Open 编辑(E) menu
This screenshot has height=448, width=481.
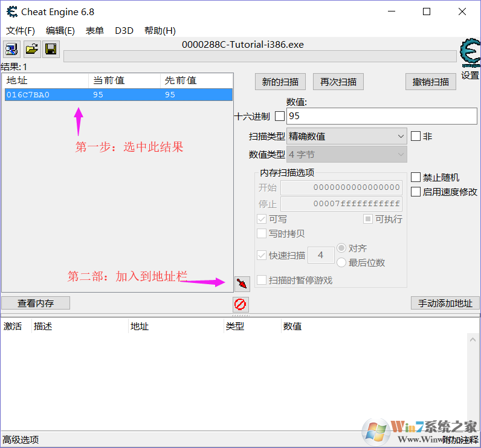click(60, 31)
